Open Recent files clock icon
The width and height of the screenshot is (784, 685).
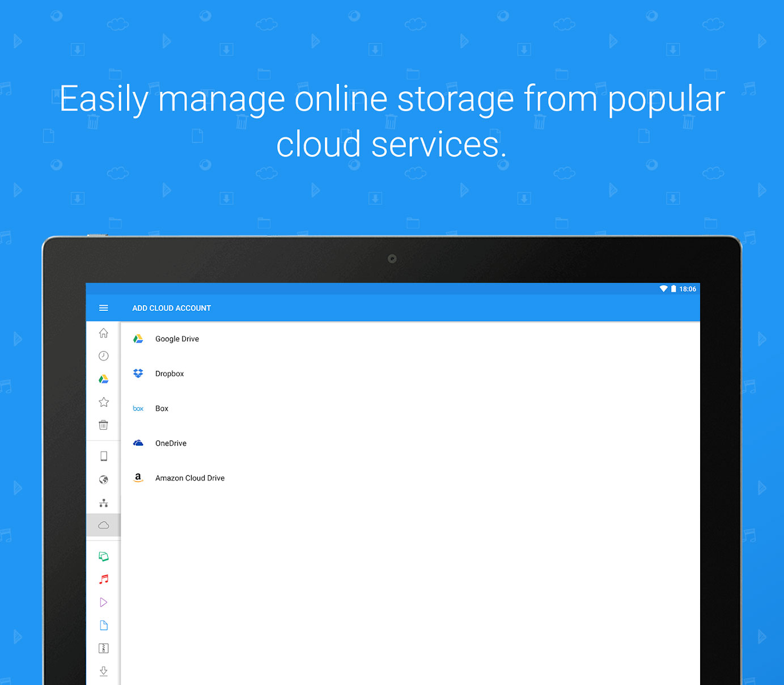click(x=104, y=356)
